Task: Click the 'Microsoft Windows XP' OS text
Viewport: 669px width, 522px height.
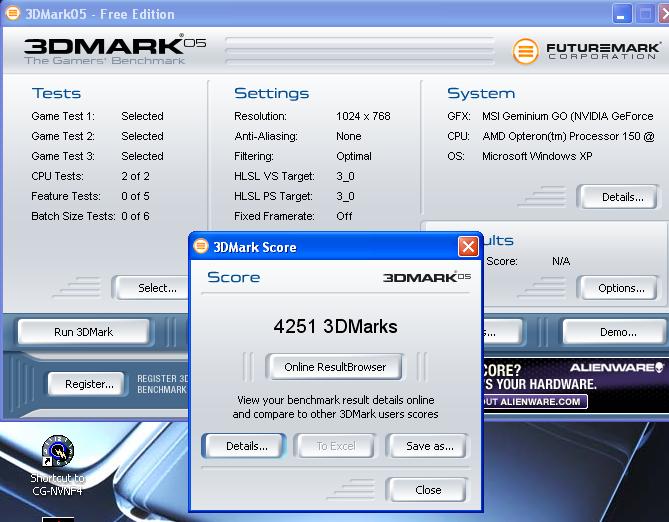Action: point(537,156)
